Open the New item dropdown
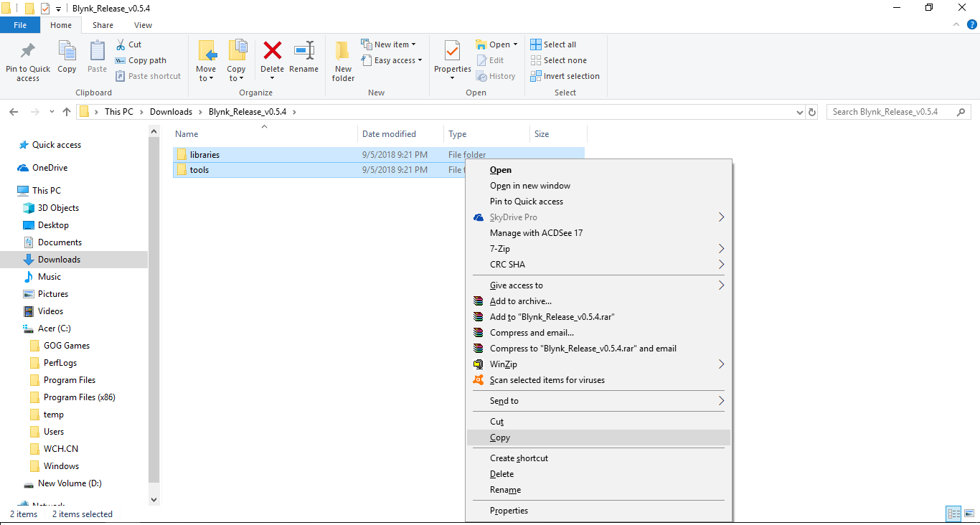The height and width of the screenshot is (525, 980). [388, 44]
